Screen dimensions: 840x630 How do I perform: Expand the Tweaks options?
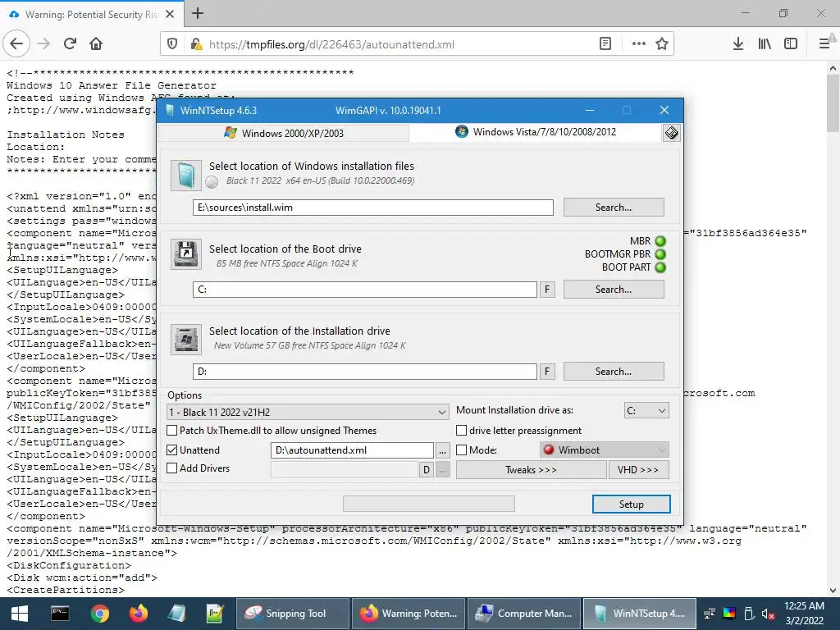pyautogui.click(x=531, y=470)
